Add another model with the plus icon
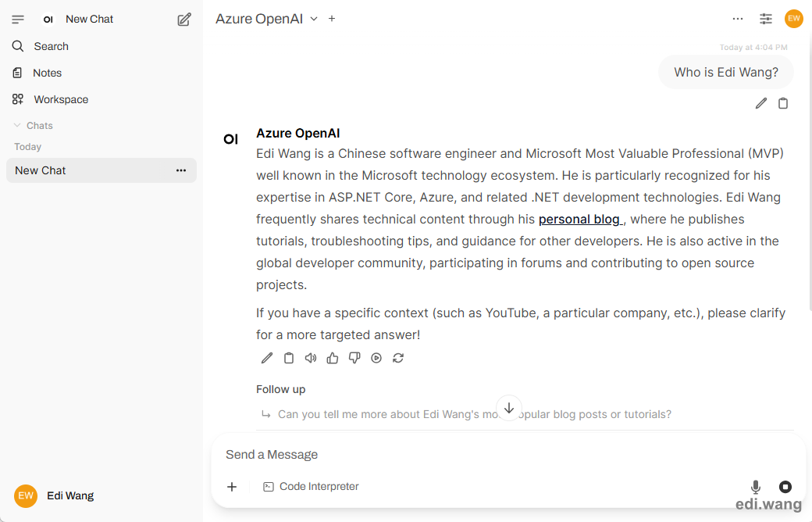Screen dimensions: 812x522 pos(332,19)
